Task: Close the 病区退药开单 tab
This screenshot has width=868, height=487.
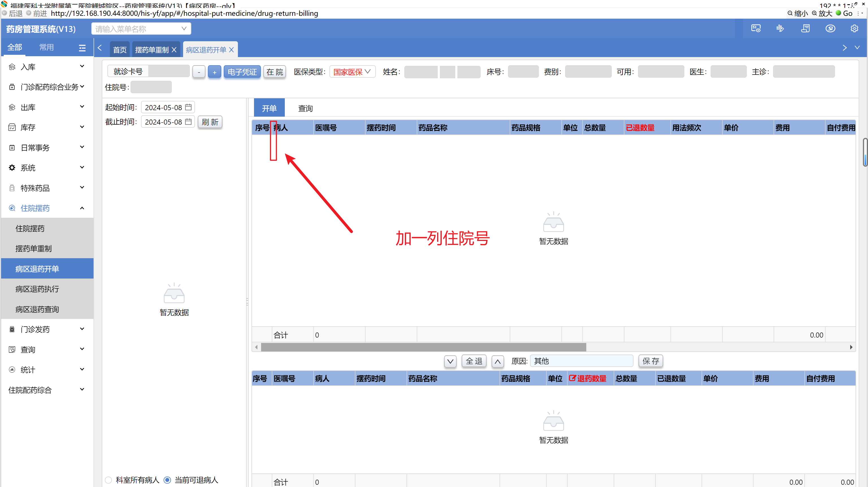Action: click(231, 50)
